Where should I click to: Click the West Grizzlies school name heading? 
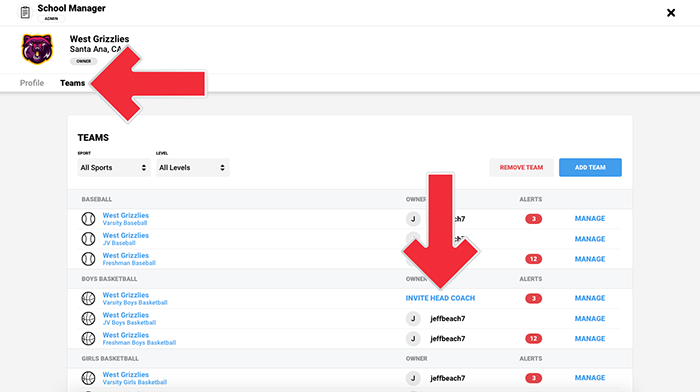(99, 39)
